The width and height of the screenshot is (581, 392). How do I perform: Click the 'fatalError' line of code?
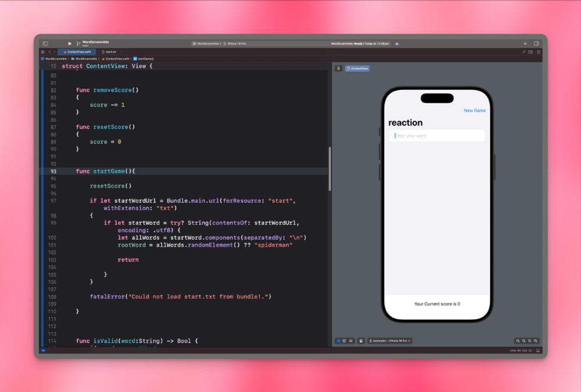181,297
